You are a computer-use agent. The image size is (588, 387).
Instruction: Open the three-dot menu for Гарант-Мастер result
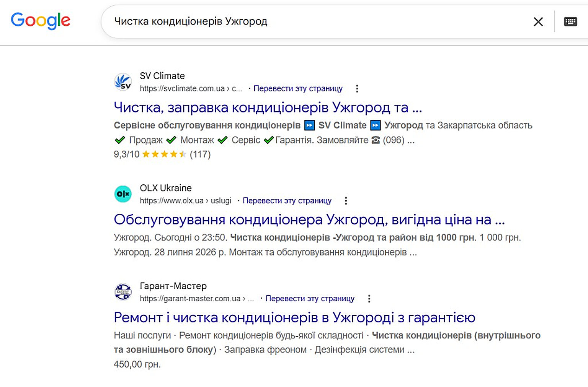(x=369, y=299)
